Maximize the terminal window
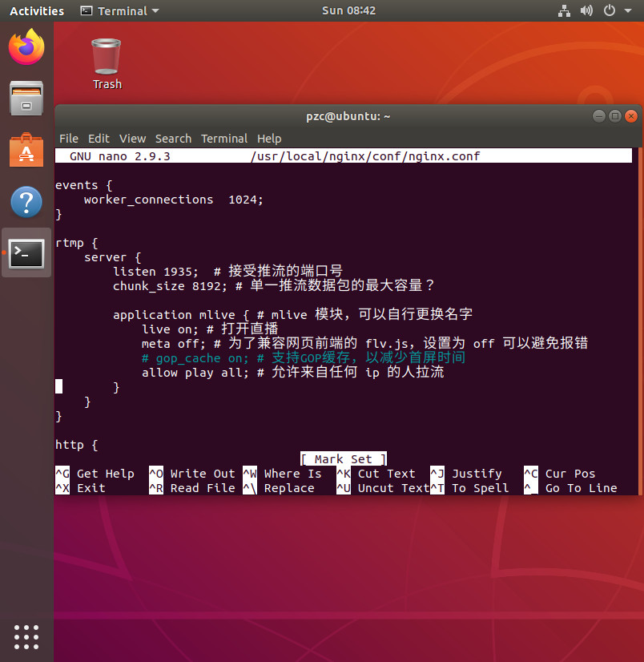 [615, 116]
